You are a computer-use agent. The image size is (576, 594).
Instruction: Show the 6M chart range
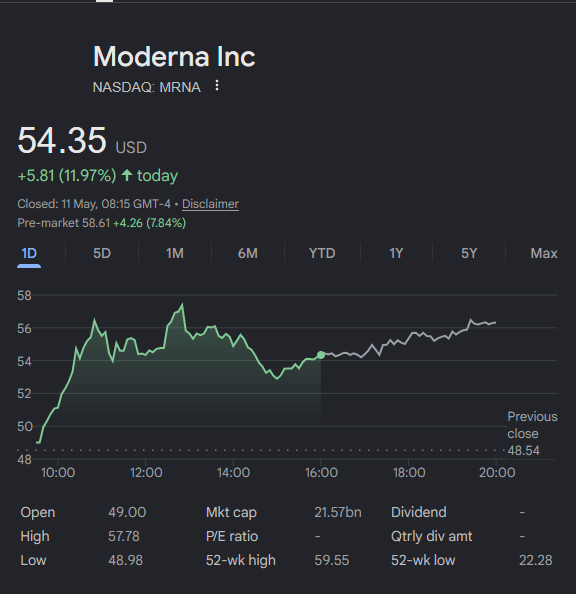click(x=248, y=253)
